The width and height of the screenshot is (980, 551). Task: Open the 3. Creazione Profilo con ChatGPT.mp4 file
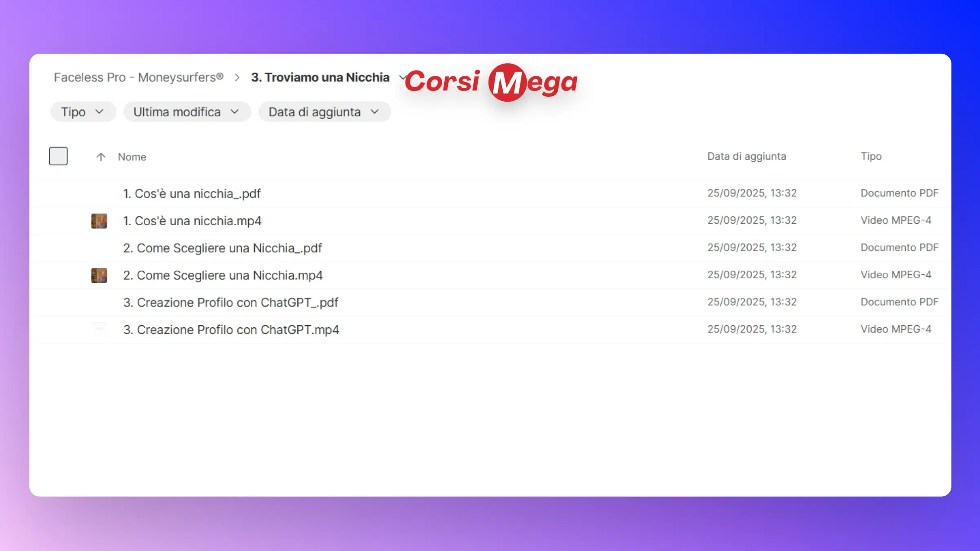point(231,330)
